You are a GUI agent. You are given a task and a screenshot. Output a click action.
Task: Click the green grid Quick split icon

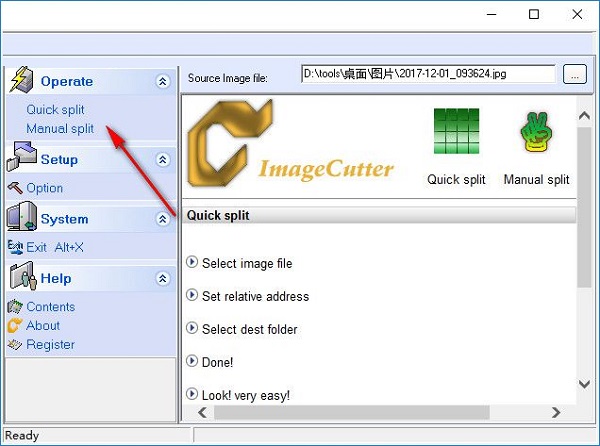(456, 132)
